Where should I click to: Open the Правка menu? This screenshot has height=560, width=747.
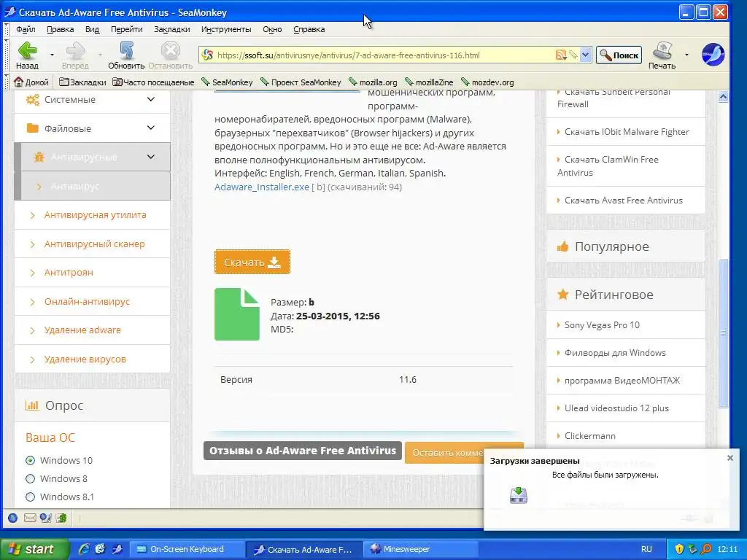coord(60,29)
